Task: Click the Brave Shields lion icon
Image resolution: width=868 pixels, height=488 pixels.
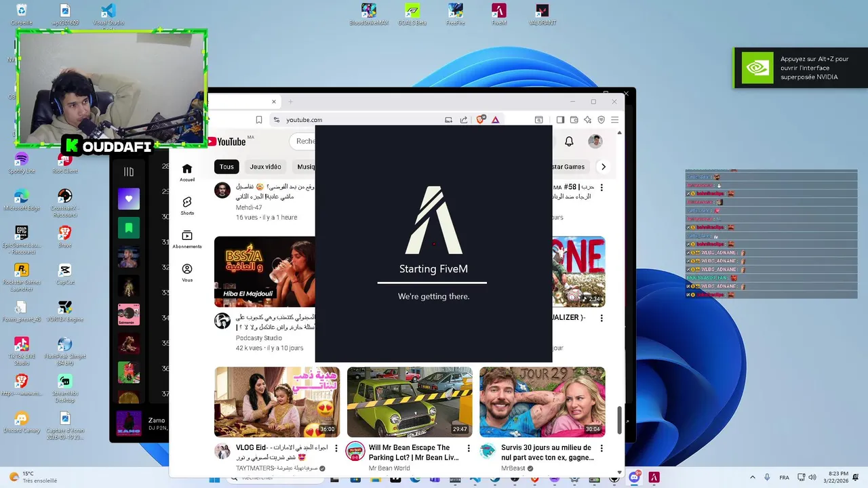Action: [481, 120]
